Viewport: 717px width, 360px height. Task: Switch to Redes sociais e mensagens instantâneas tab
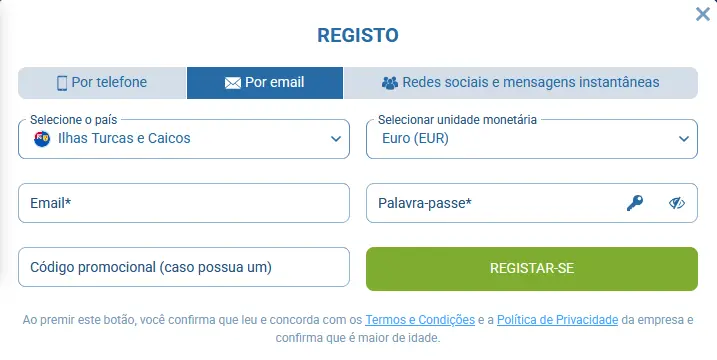(x=521, y=83)
